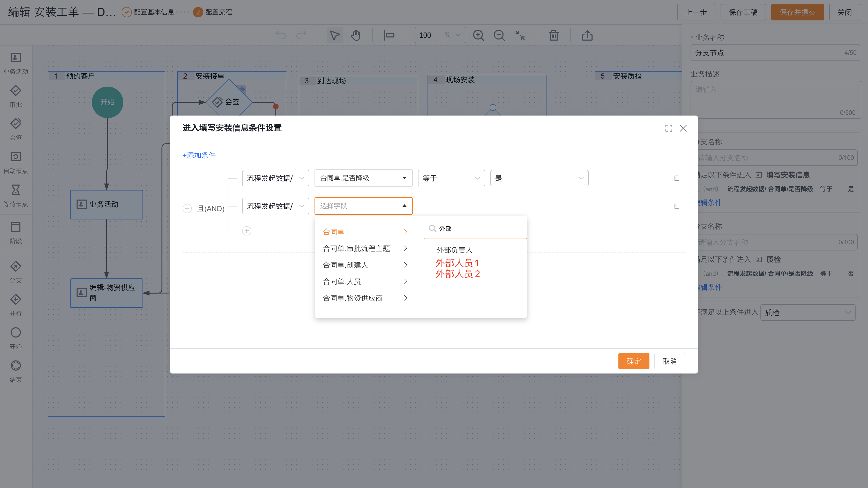Select the 审批 node tool in sidebar
The height and width of the screenshot is (488, 868).
(x=16, y=96)
